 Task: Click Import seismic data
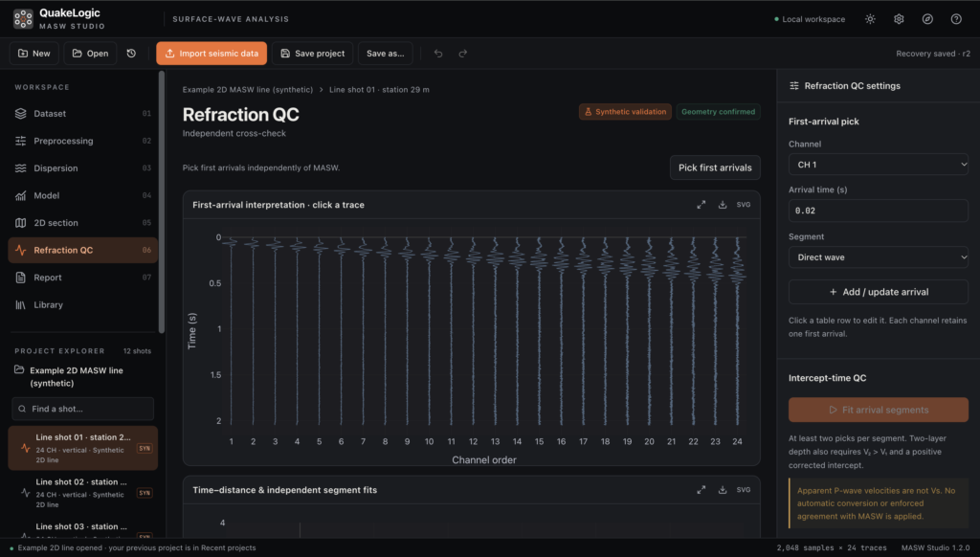click(x=212, y=54)
